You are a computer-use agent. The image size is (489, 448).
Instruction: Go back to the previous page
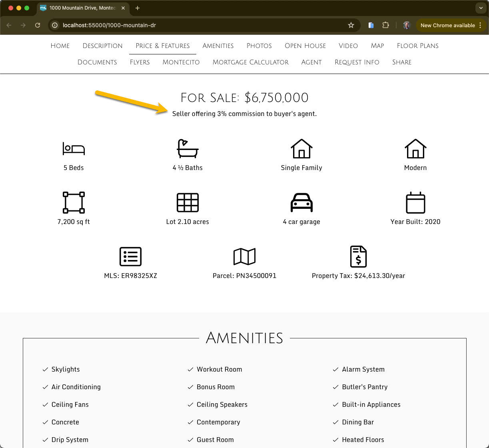point(9,25)
